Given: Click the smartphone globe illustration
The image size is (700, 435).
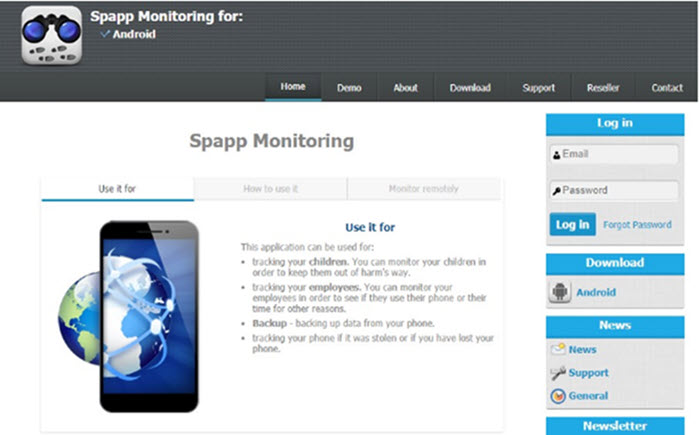Looking at the screenshot, I should coord(129,316).
